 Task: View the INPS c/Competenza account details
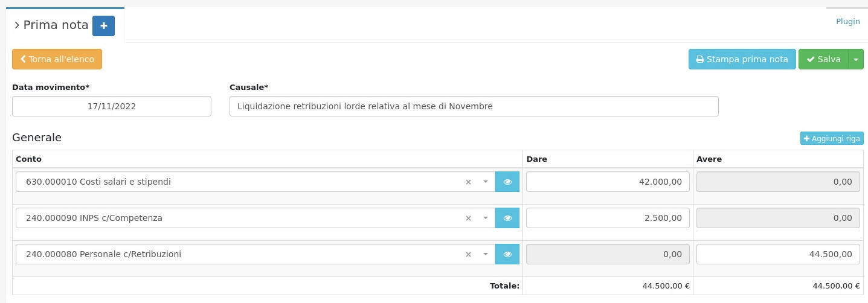pyautogui.click(x=507, y=218)
